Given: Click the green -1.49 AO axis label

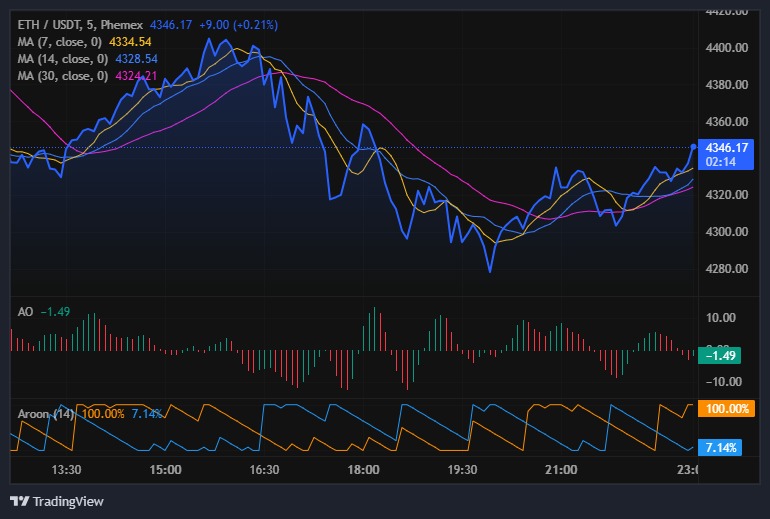Looking at the screenshot, I should click(722, 355).
